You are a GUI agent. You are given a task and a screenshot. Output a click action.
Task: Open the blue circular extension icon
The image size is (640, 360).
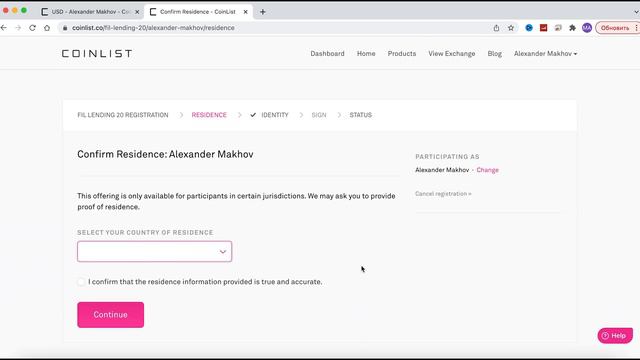tap(529, 28)
